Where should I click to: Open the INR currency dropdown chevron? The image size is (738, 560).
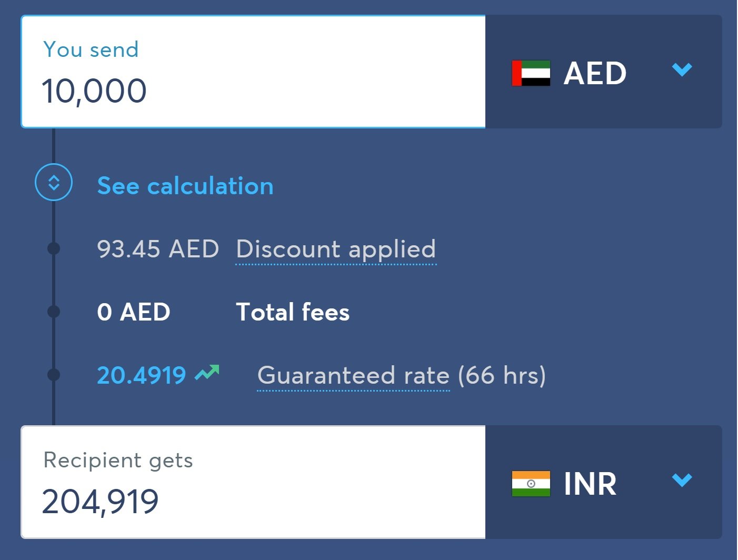[x=682, y=480]
